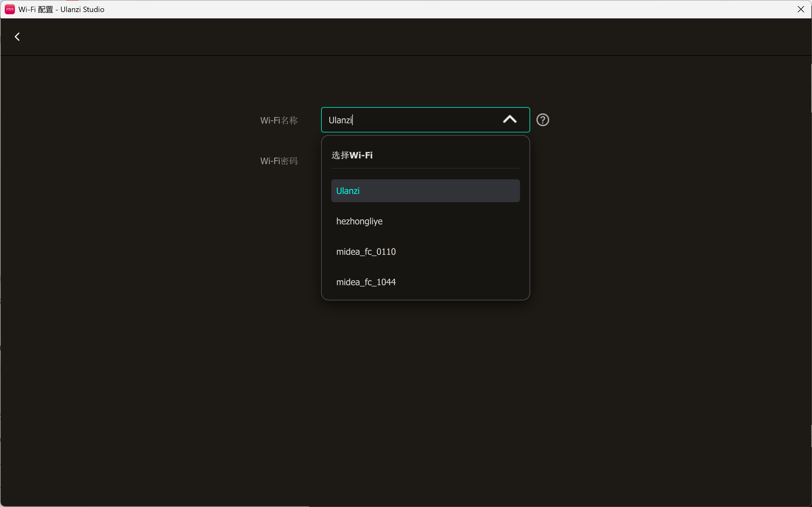Click the 选择Wi-Fi dropdown header
The height and width of the screenshot is (507, 812).
click(352, 155)
